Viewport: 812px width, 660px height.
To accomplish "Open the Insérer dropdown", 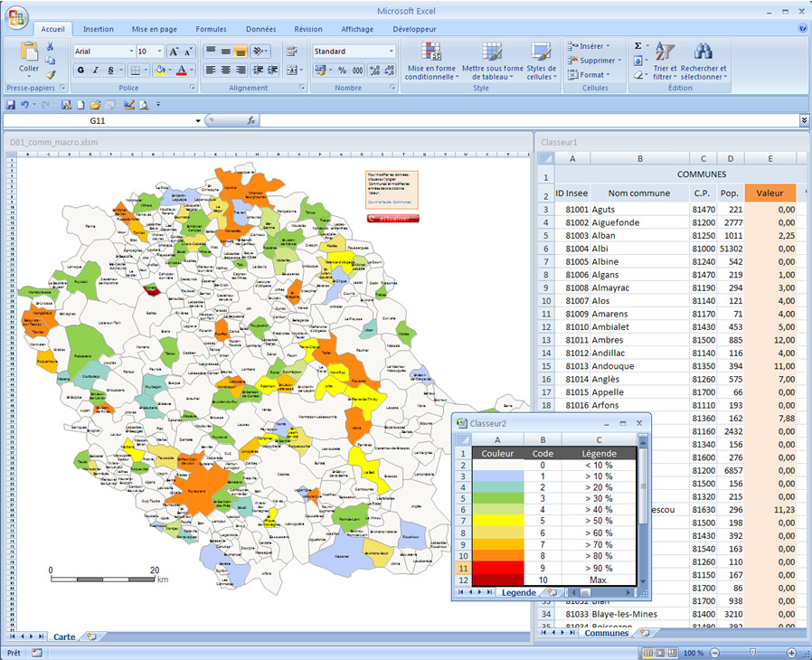I will pyautogui.click(x=589, y=46).
